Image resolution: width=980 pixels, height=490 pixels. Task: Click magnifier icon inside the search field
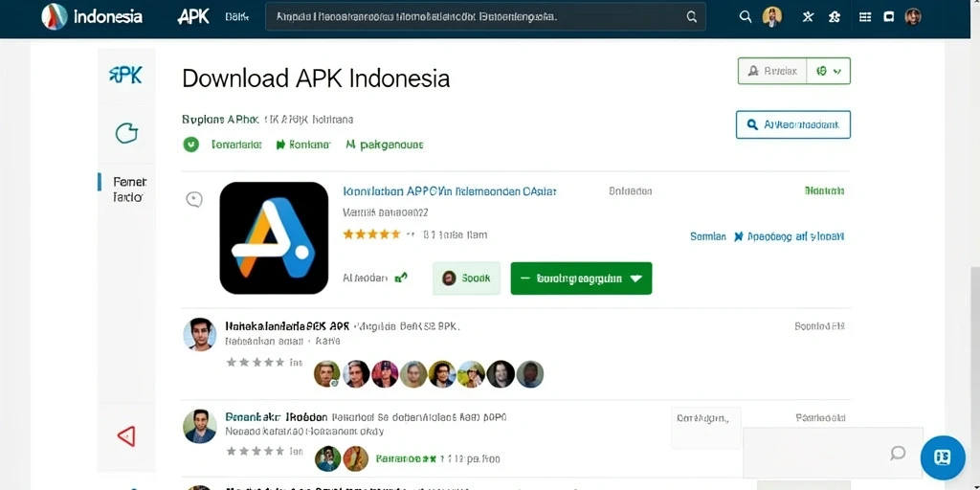pos(691,17)
